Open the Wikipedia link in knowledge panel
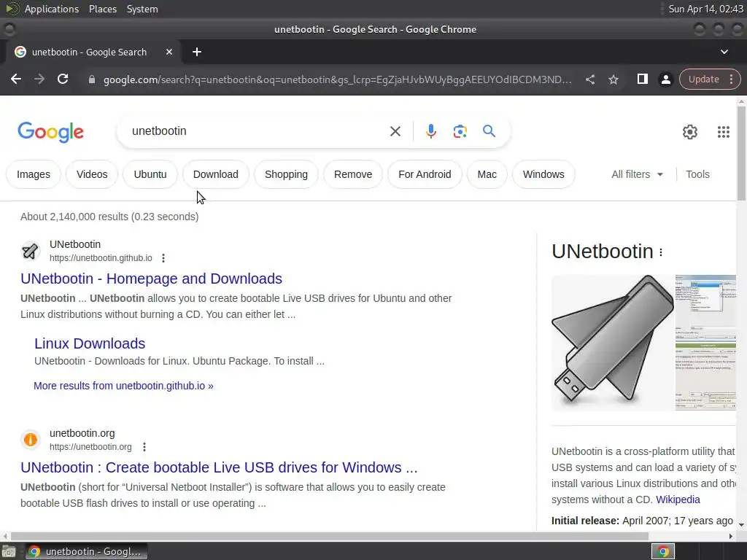 (678, 499)
